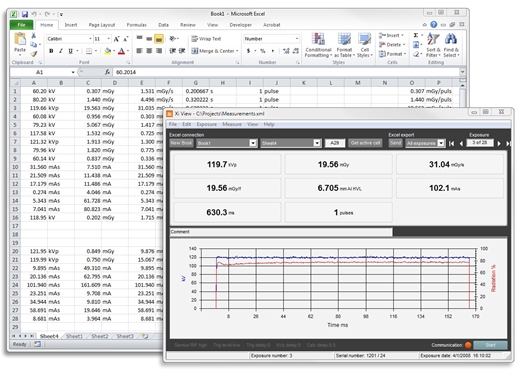532x385 pixels.
Task: Click the Orientation text angle icon
Action: 173,39
